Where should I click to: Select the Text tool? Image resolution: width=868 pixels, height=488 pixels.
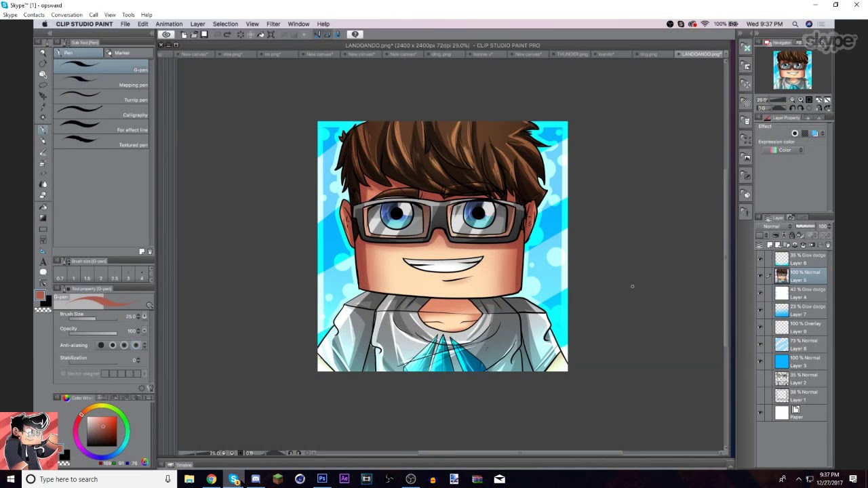coord(43,262)
